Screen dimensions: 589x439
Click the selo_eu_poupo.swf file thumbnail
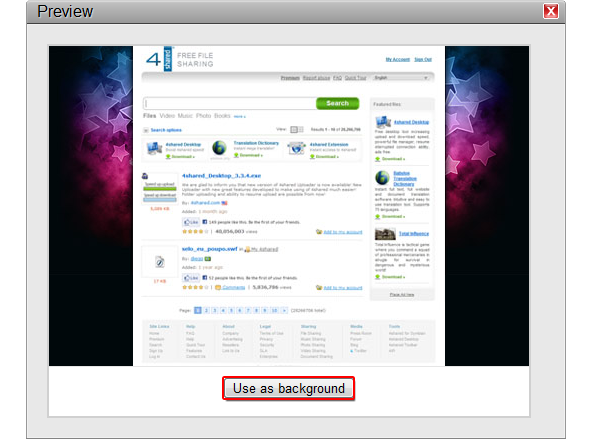[x=160, y=262]
